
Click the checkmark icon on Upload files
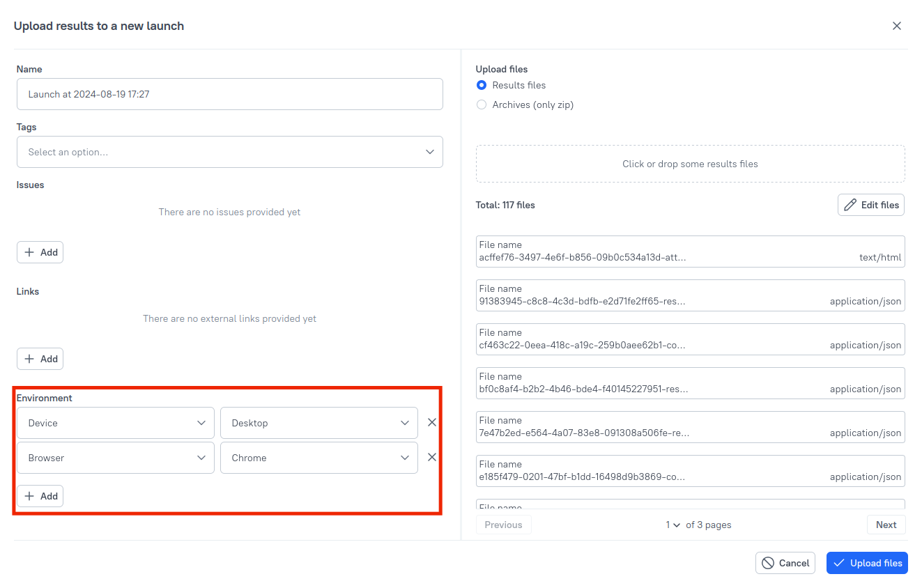click(838, 562)
